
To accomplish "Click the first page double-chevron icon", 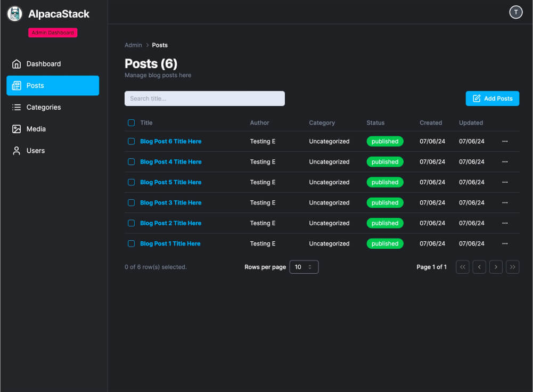I will coord(462,267).
